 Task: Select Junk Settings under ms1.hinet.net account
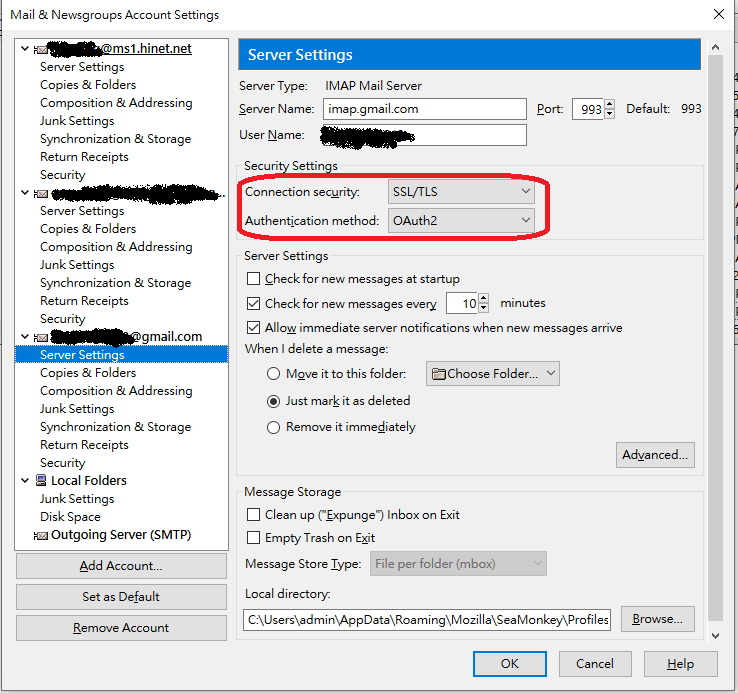(77, 121)
